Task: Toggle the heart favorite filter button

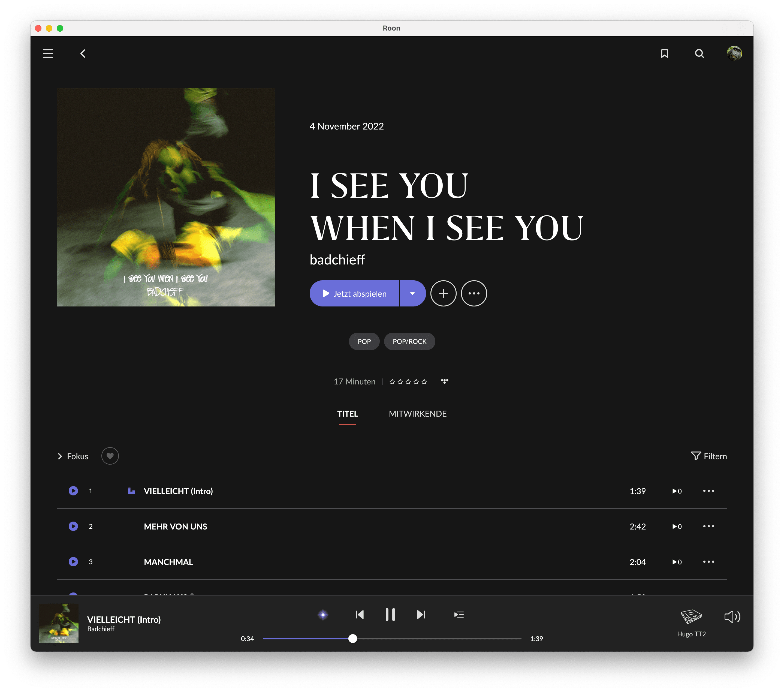Action: pyautogui.click(x=110, y=456)
